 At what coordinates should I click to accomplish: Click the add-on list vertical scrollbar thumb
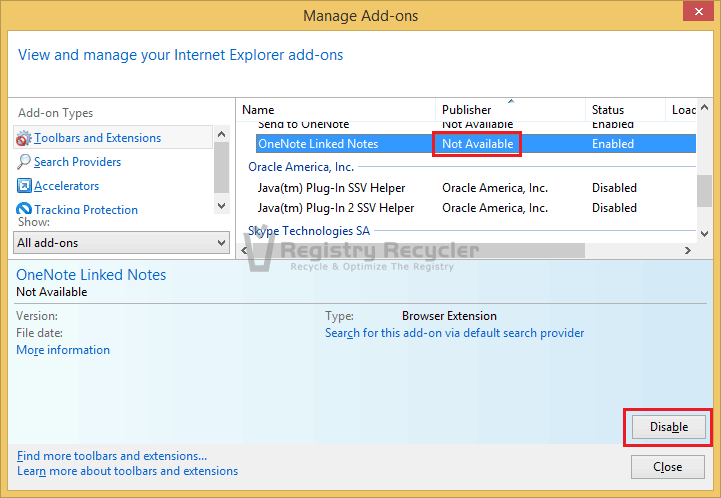704,191
